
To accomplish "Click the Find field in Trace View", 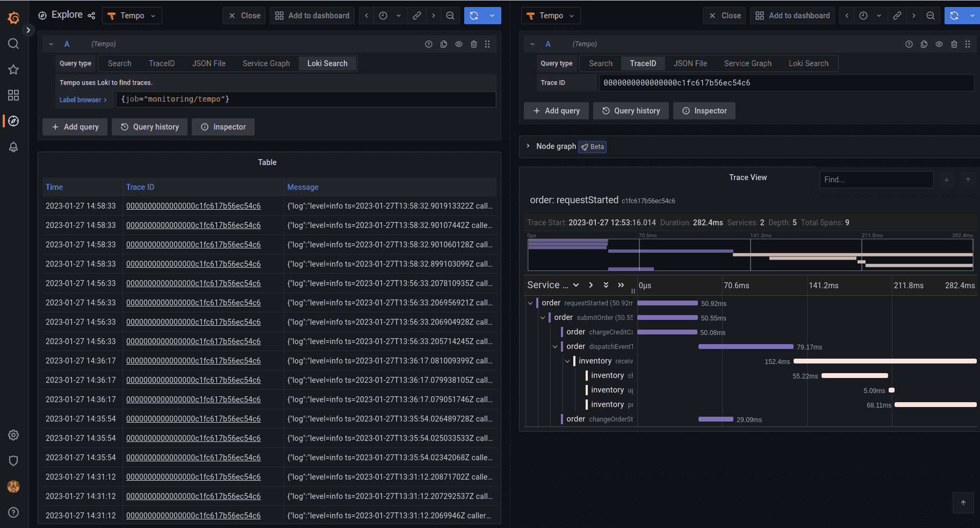I will pyautogui.click(x=876, y=180).
